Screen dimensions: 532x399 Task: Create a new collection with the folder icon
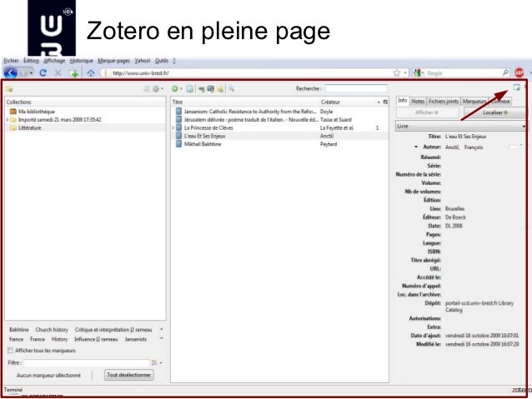(9, 89)
